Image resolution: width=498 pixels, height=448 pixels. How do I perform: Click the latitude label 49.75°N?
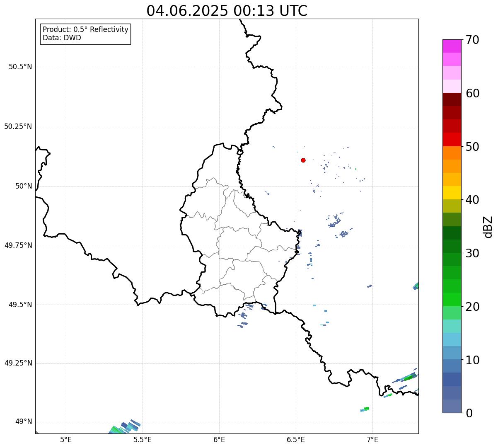[18, 246]
